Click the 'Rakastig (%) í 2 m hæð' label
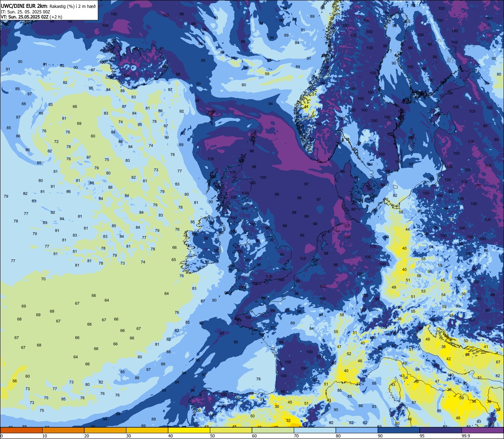This screenshot has height=439, width=504. tap(72, 6)
